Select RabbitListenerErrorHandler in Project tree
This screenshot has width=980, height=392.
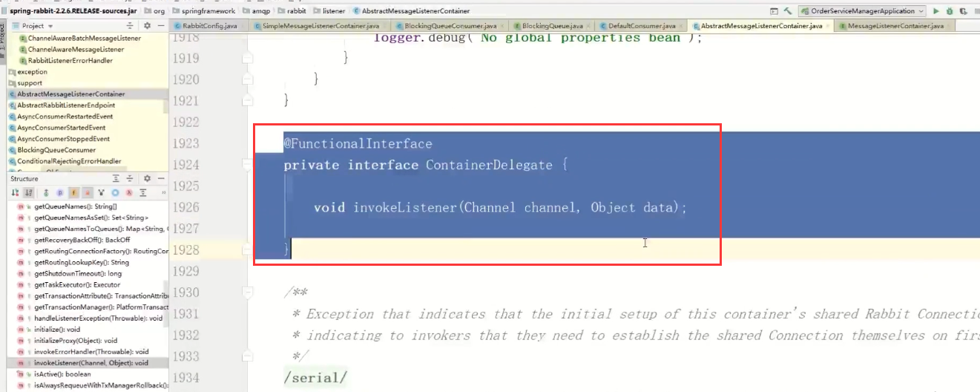[69, 60]
